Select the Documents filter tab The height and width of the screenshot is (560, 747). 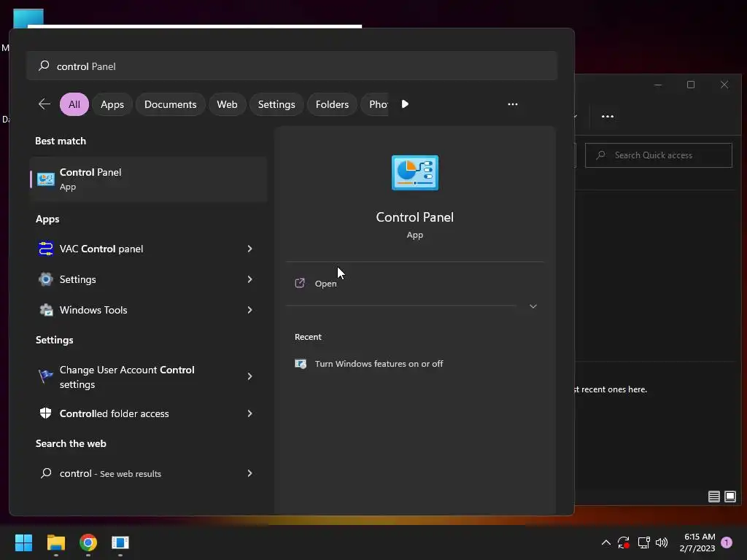[170, 104]
